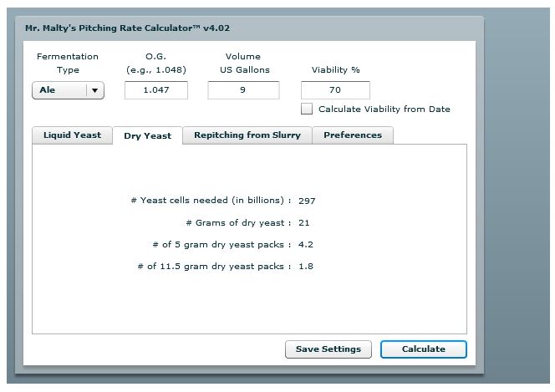The image size is (555, 392).
Task: Click the yeast cells needed value 297
Action: (x=307, y=201)
